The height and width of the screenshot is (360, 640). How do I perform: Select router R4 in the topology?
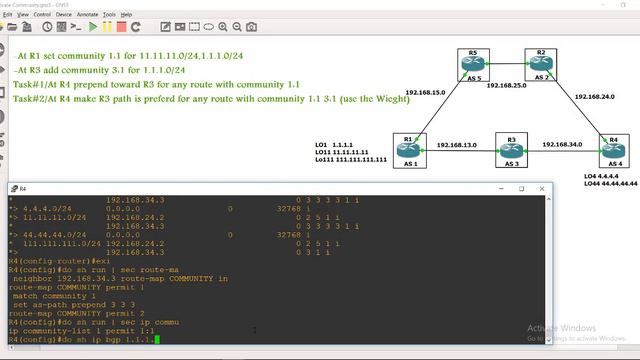[x=614, y=151]
